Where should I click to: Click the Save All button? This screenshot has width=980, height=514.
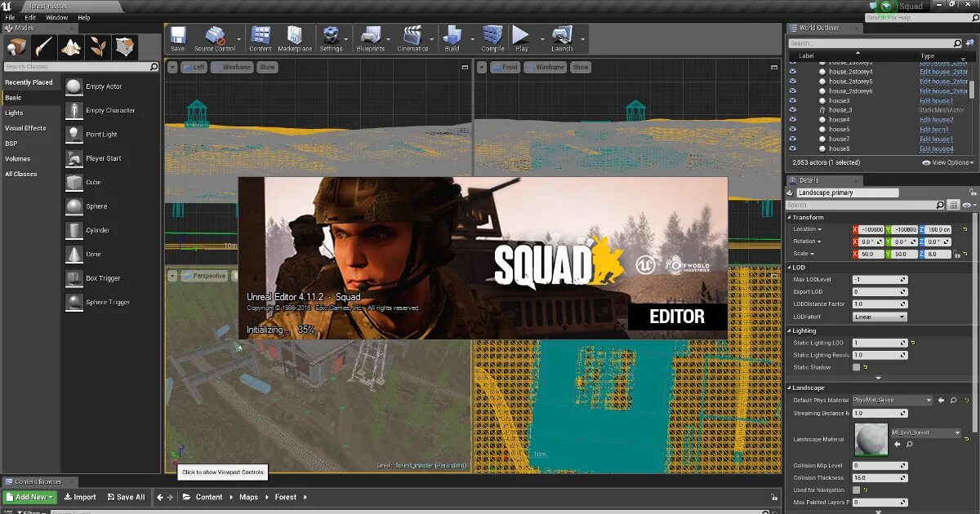coord(126,497)
